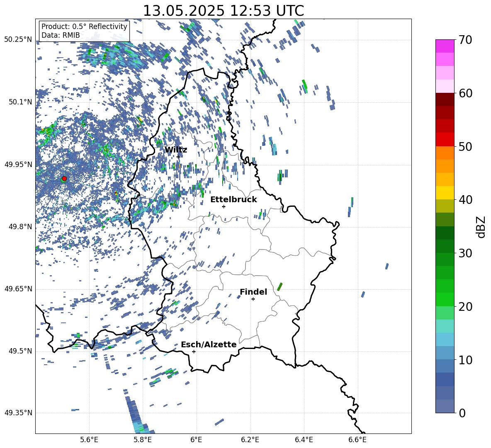
Task: Click the 49.5°N latitude label
Action: [20, 351]
